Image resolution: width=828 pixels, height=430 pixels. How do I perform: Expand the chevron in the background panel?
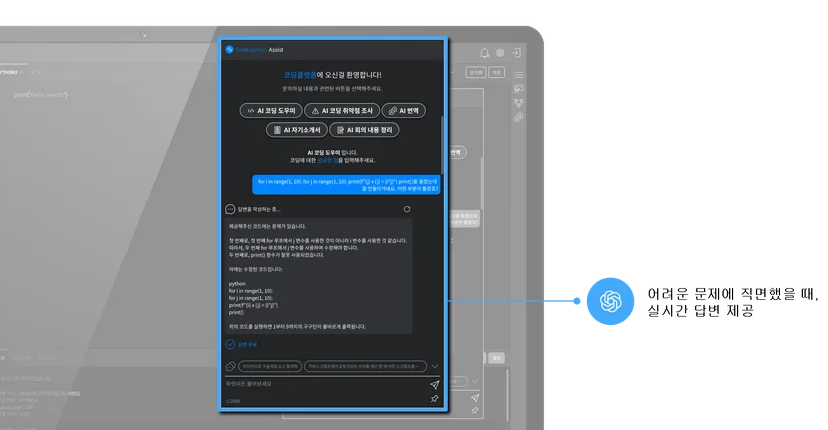(x=475, y=381)
